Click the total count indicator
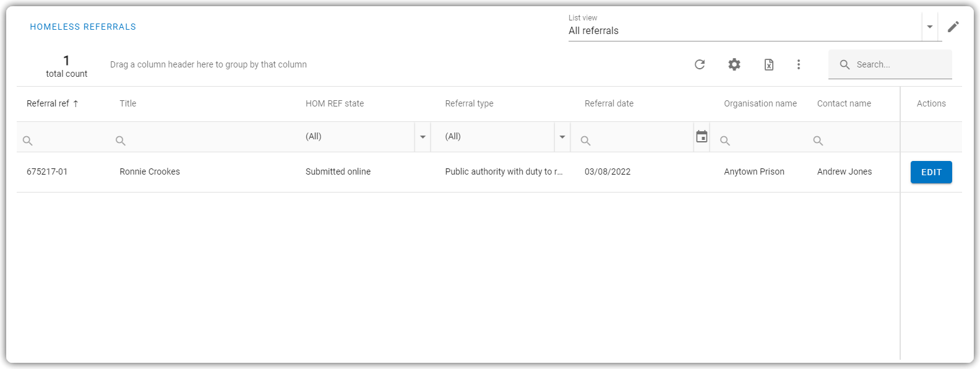The height and width of the screenshot is (369, 980). tap(67, 66)
